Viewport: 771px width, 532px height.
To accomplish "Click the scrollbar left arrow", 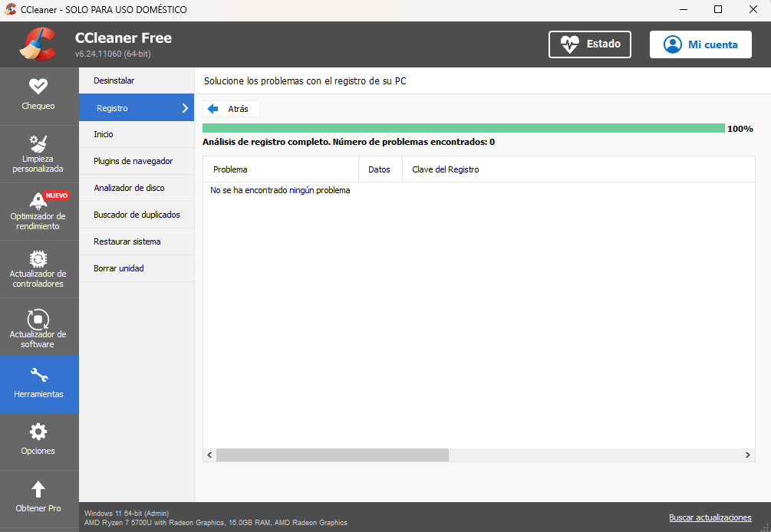I will click(x=210, y=455).
